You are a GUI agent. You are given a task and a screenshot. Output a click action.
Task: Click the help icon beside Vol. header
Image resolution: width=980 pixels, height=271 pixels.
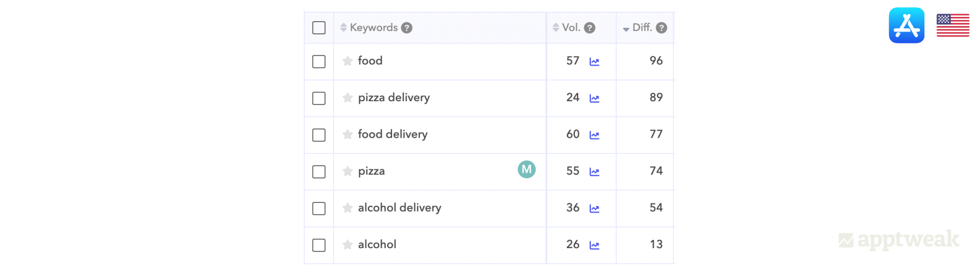[590, 28]
